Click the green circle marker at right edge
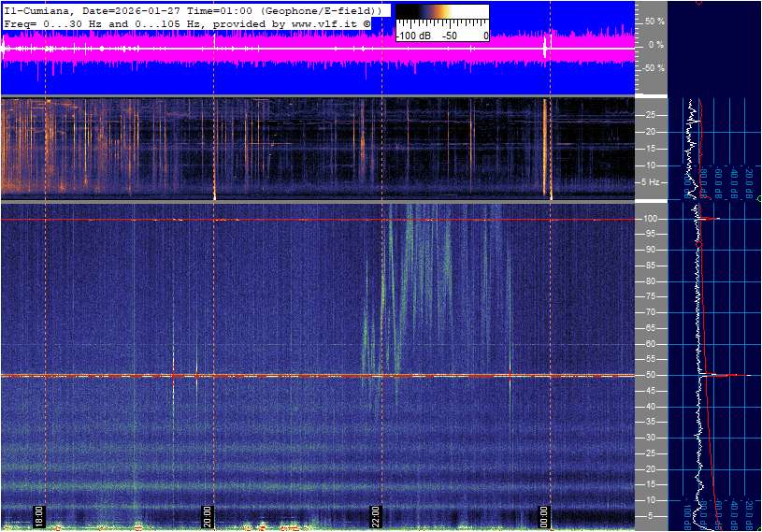Screen dimensions: 762x532 click(759, 198)
